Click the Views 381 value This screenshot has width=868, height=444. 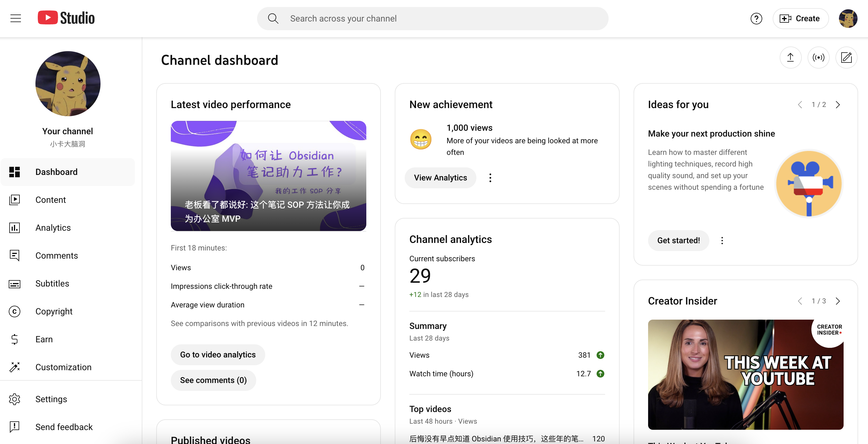coord(584,355)
